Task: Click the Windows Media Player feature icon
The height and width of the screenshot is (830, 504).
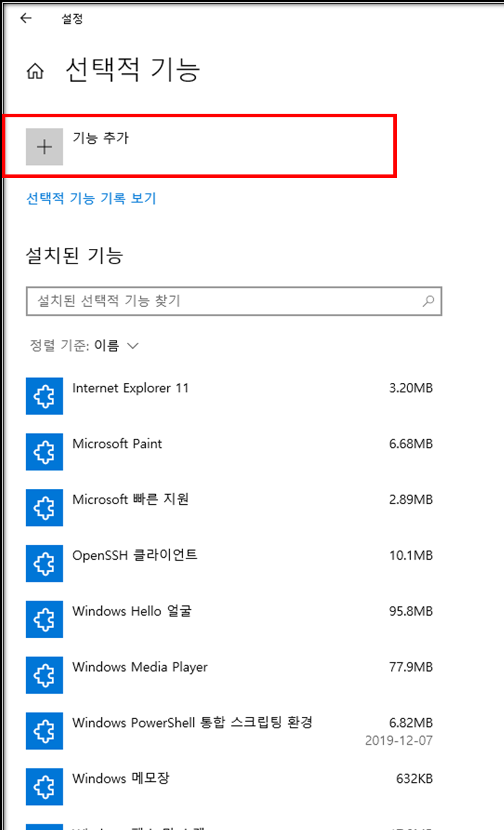Action: click(x=45, y=675)
